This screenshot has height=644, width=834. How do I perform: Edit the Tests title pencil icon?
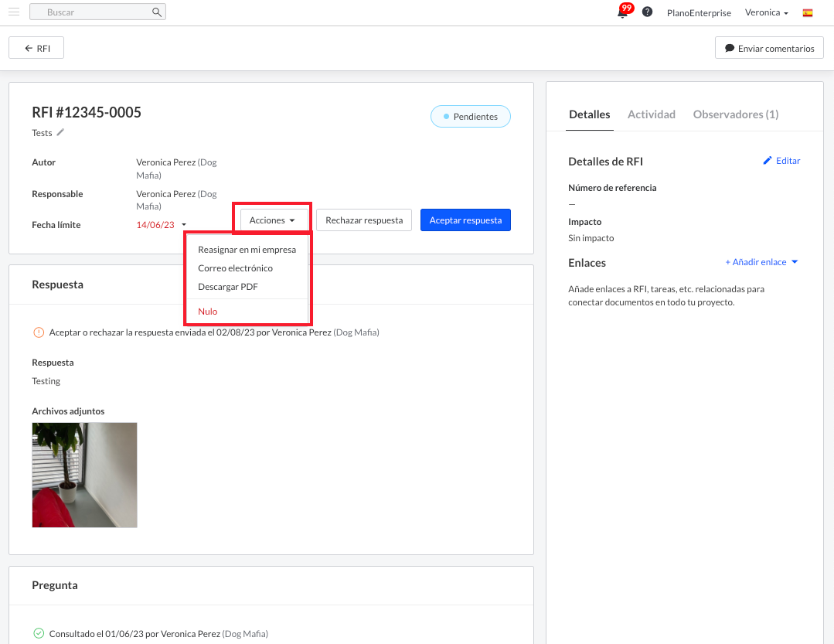click(60, 132)
